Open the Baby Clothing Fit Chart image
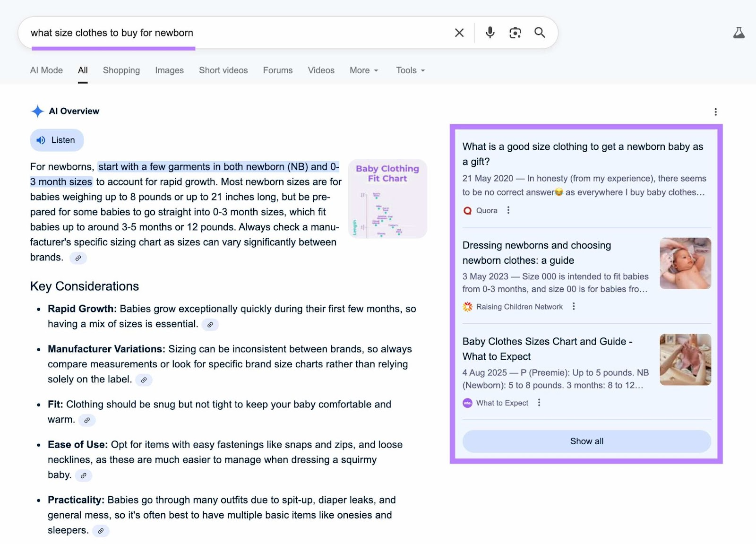The image size is (756, 544). 387,199
